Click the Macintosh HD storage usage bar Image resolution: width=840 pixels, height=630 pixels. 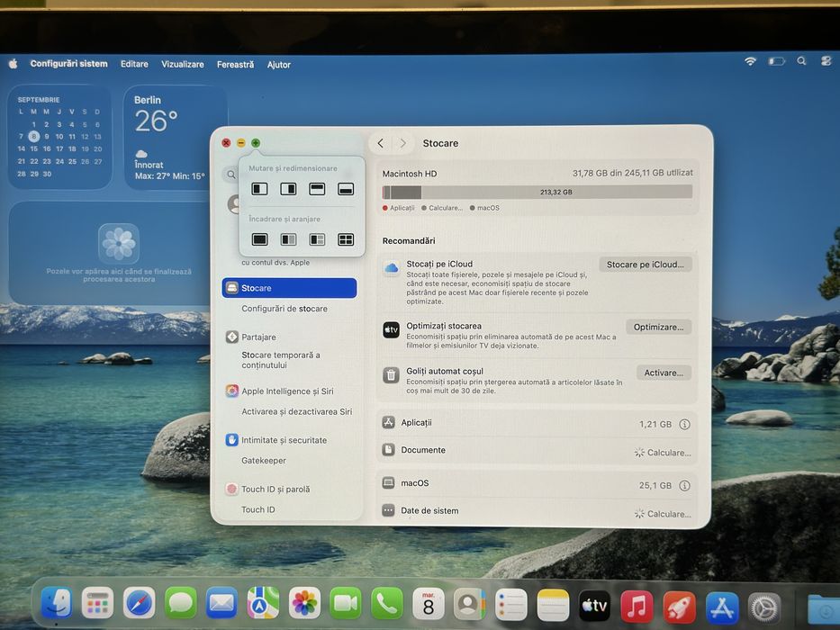537,192
